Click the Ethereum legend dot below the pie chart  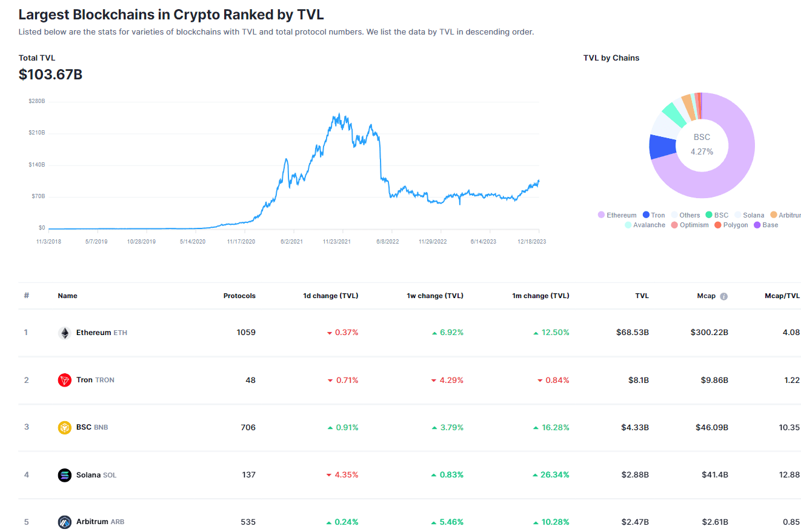coord(601,214)
